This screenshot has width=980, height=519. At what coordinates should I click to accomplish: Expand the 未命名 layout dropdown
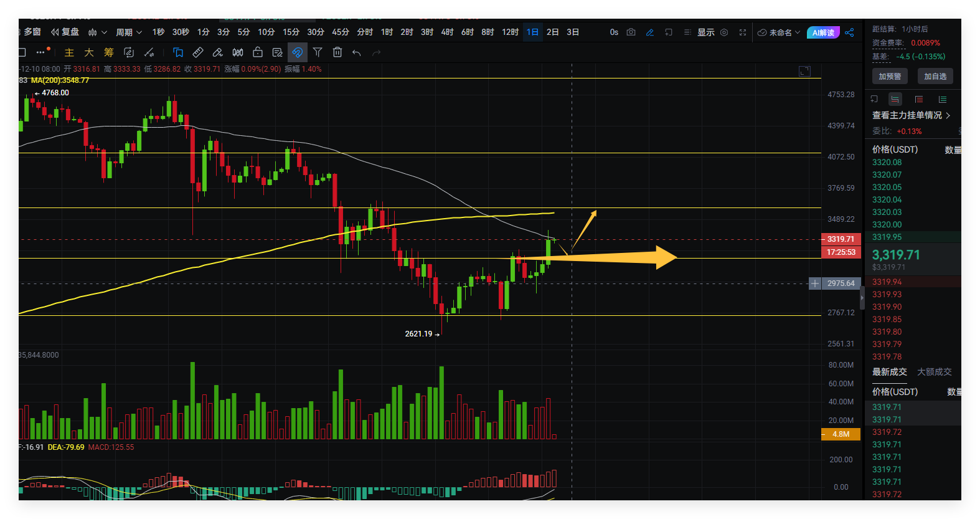click(779, 32)
